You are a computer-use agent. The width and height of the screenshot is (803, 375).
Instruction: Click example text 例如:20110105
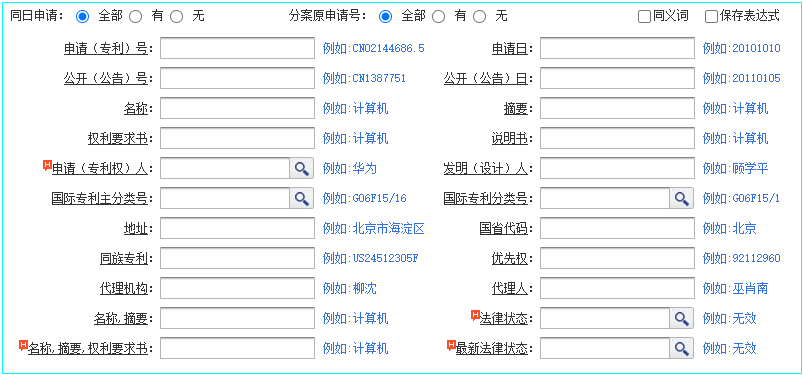[742, 79]
